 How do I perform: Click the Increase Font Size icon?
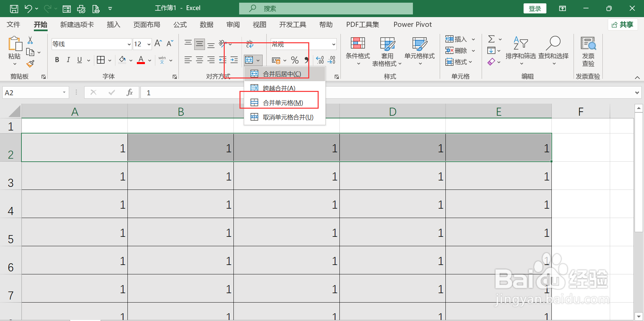coord(158,43)
